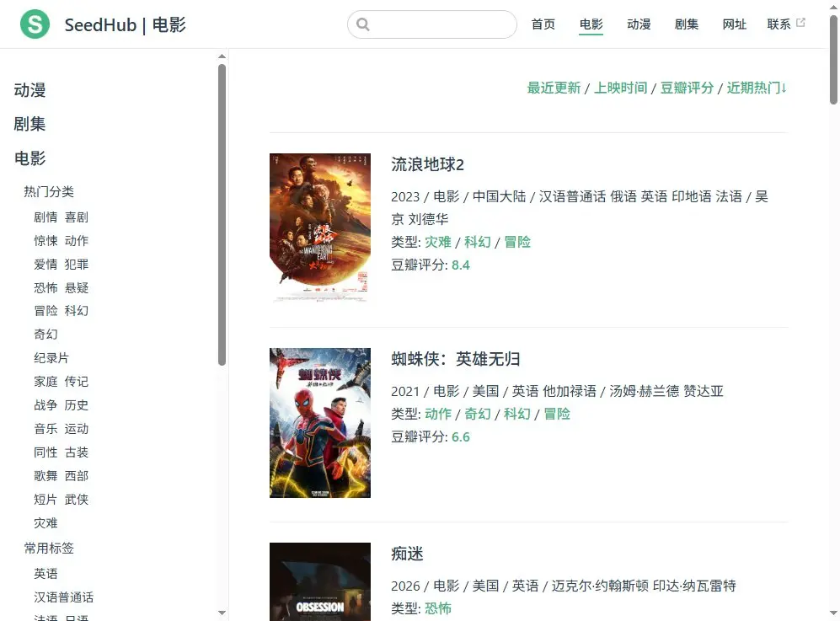Viewport: 840px width, 621px height.
Task: Open the 流浪地球2 title link
Action: (427, 164)
